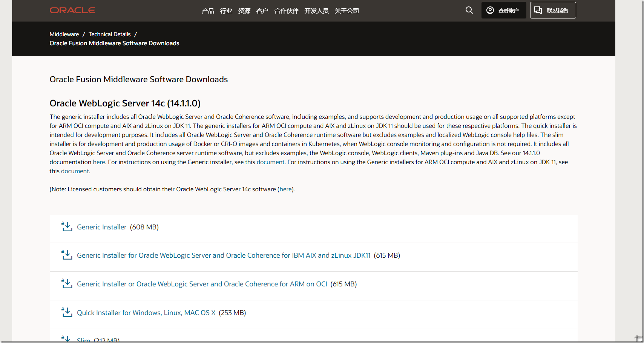Click download icon for IBM AIX zLinux installer
Viewport: 644px width, 343px height.
(x=67, y=255)
